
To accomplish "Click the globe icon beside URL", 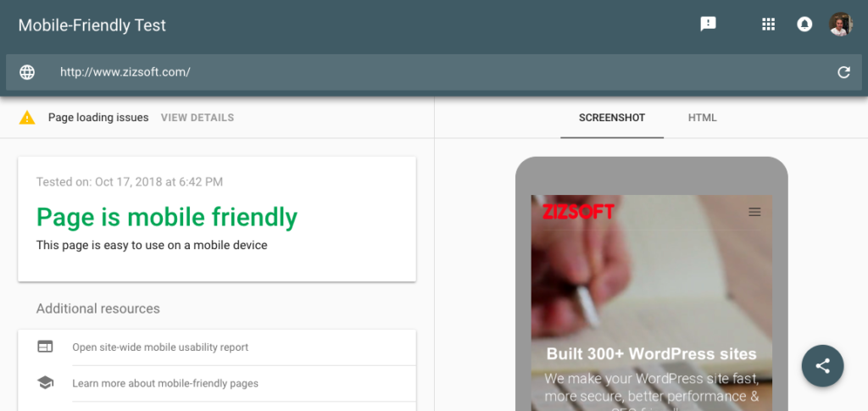I will [x=27, y=72].
